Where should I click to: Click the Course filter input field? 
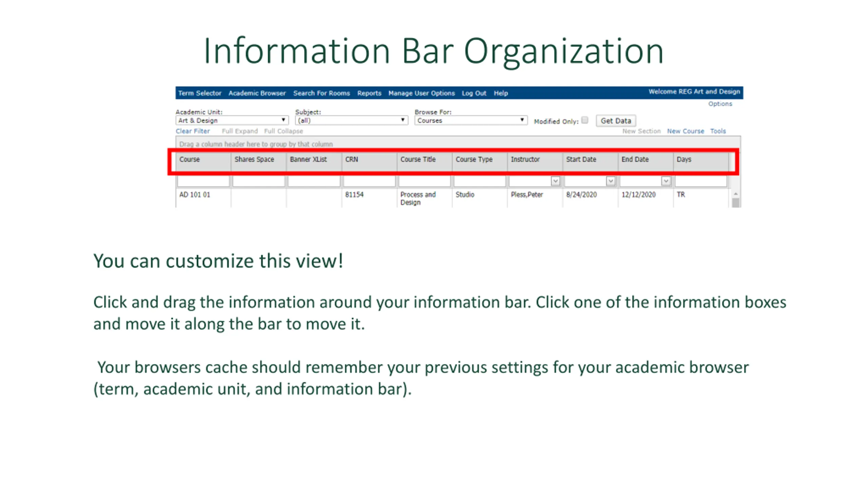203,181
